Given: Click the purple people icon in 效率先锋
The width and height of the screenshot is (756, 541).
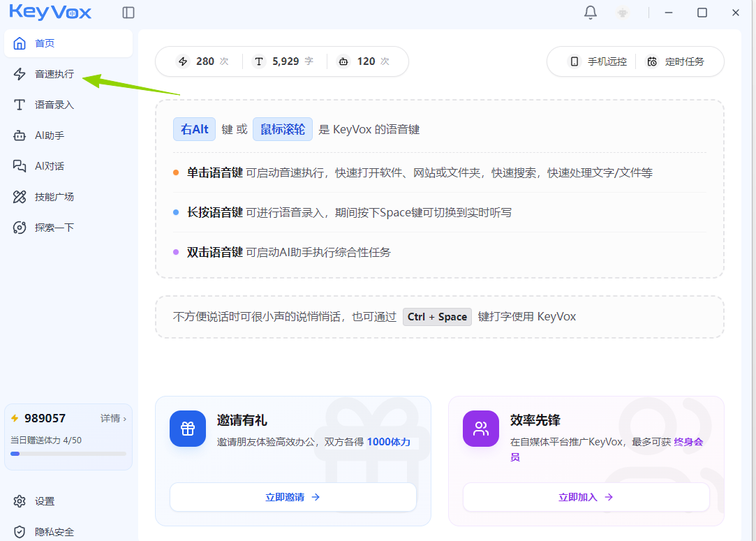Looking at the screenshot, I should coord(481,429).
